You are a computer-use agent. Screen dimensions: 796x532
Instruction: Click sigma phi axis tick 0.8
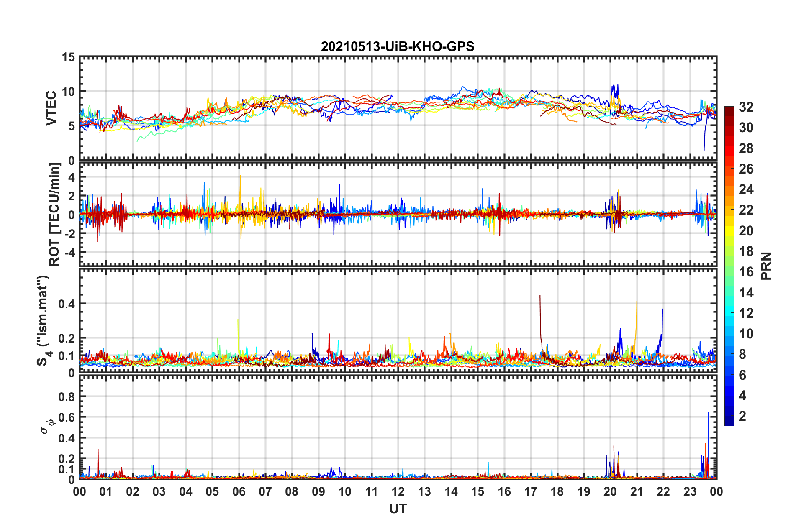[67, 396]
